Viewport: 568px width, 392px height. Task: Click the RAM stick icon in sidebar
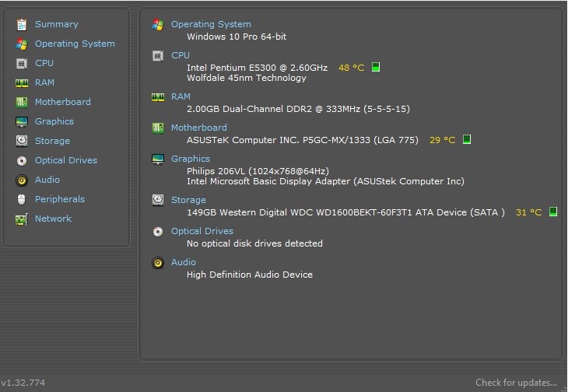pyautogui.click(x=22, y=83)
